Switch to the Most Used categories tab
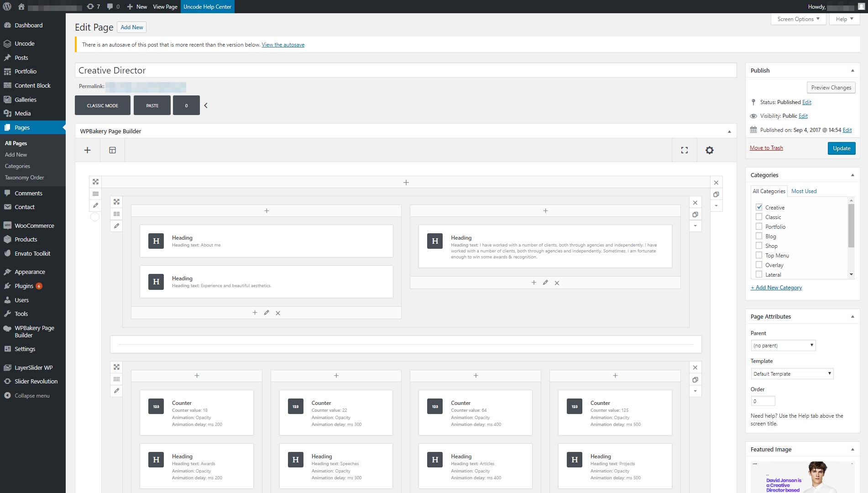The height and width of the screenshot is (493, 868). (804, 191)
